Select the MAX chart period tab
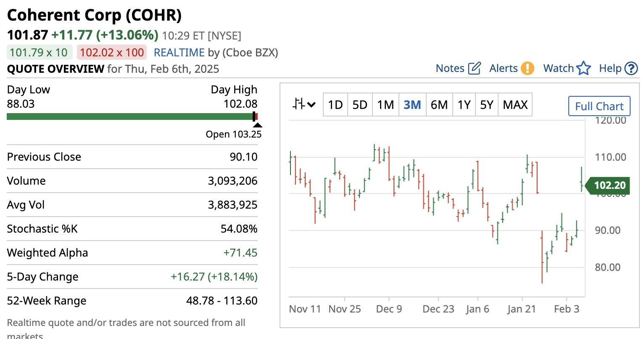Viewport: 644px width, 339px height. pos(515,104)
